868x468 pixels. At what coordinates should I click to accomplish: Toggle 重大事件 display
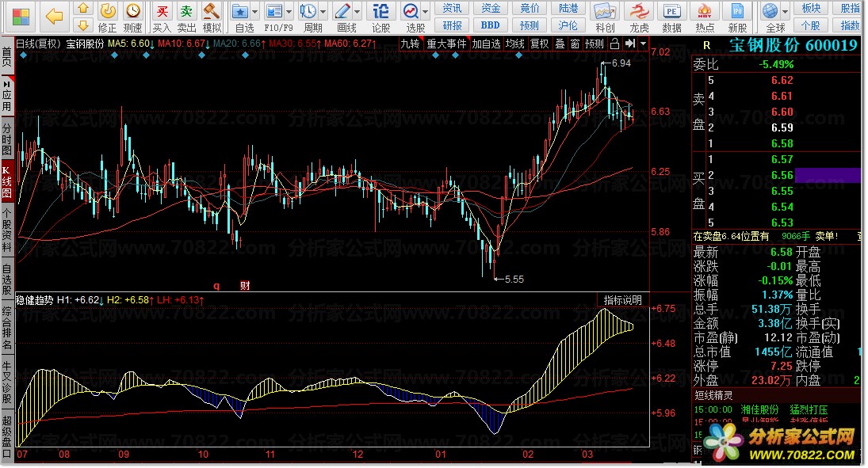coord(446,43)
